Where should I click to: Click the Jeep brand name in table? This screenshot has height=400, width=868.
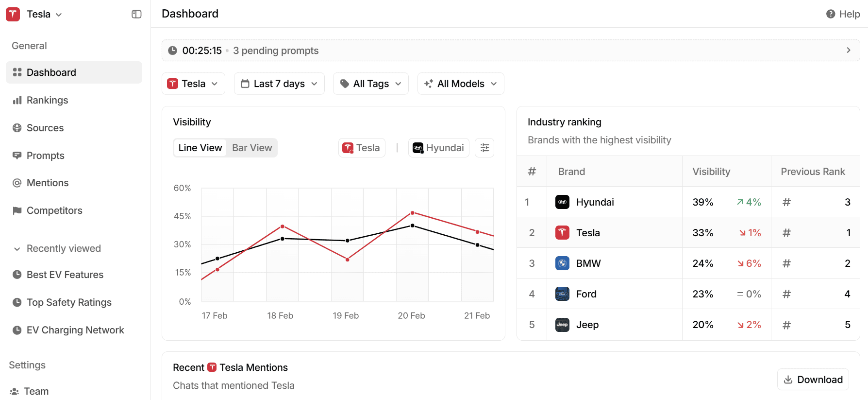(x=587, y=325)
